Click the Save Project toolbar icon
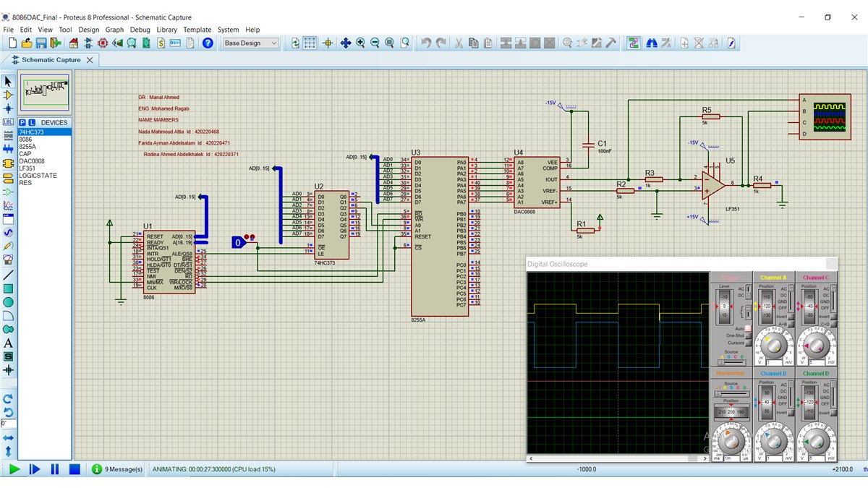Screen dimensions: 868x488 [x=41, y=43]
